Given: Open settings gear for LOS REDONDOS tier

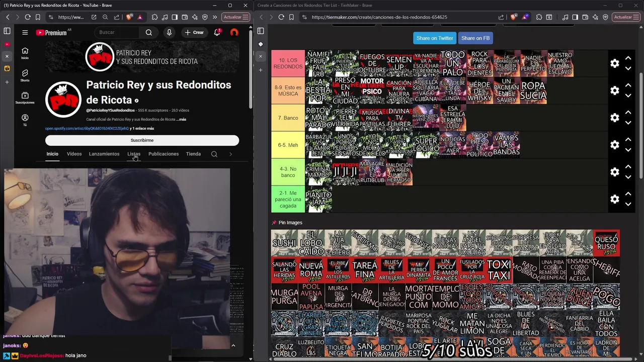Looking at the screenshot, I should [614, 63].
